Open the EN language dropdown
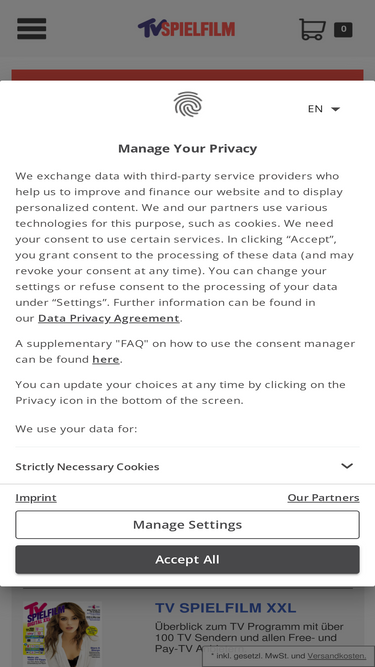The height and width of the screenshot is (667, 375). pyautogui.click(x=324, y=109)
